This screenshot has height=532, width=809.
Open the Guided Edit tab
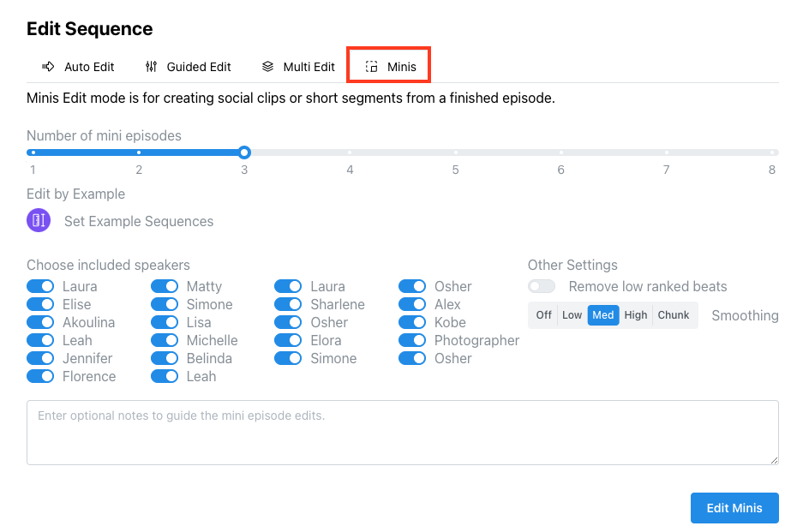point(189,67)
